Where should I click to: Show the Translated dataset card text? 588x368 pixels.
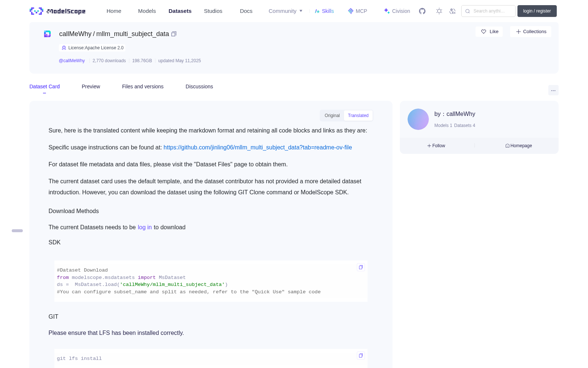coord(358,116)
